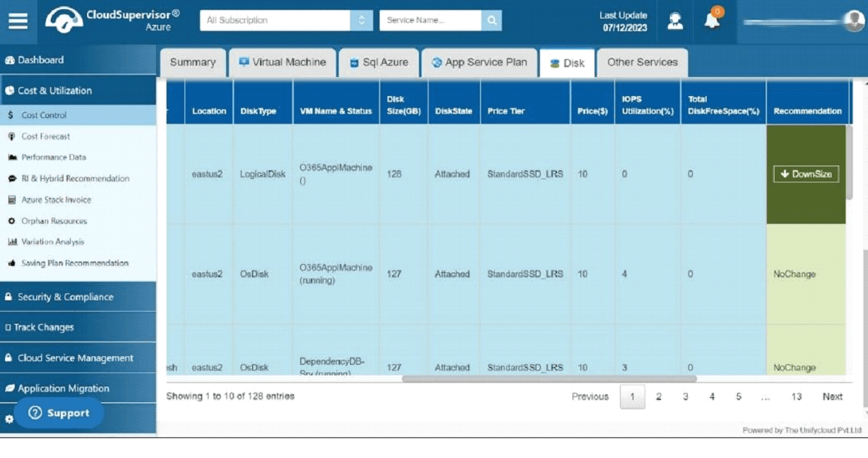Click the DownSize recommendation button
Viewport: 868px width, 458px height.
click(806, 174)
